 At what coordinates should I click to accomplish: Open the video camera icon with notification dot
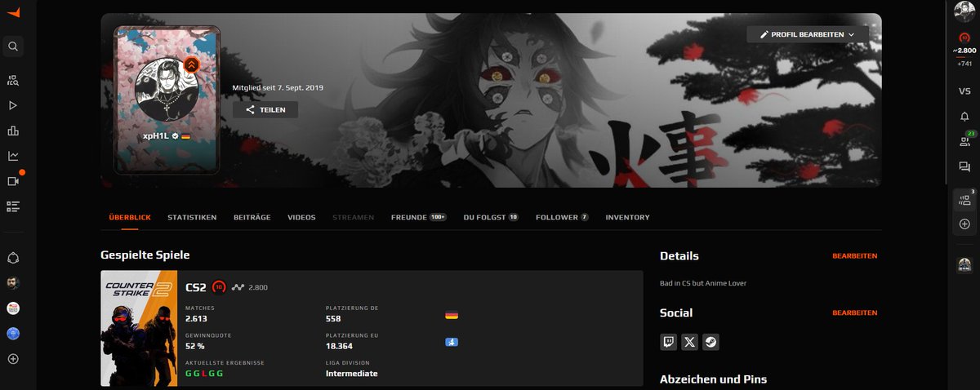pos(14,180)
